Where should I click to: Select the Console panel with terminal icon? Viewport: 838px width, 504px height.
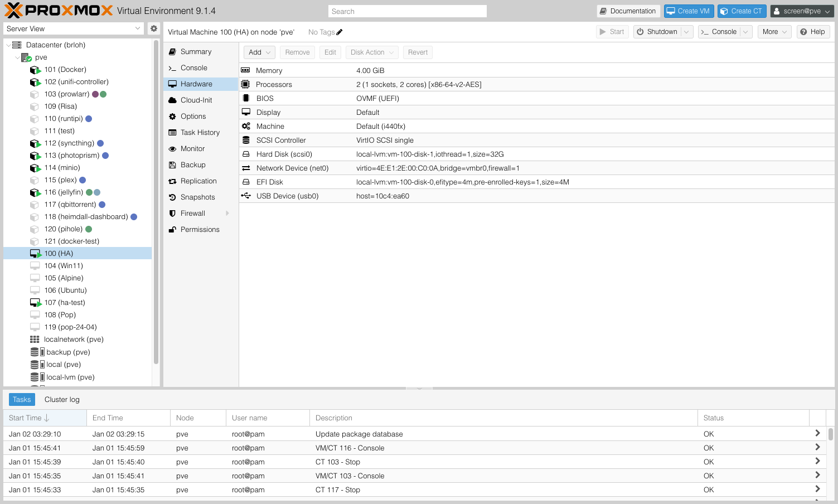pyautogui.click(x=194, y=67)
